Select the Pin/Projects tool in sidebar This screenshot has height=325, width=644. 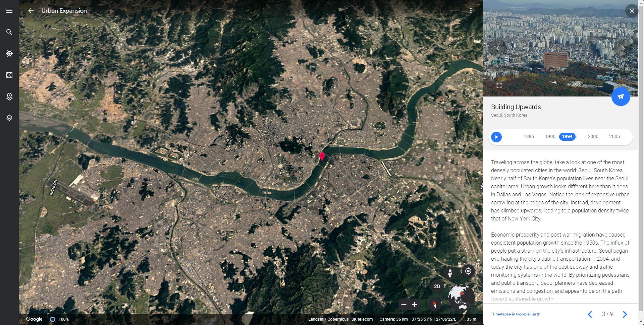9,96
